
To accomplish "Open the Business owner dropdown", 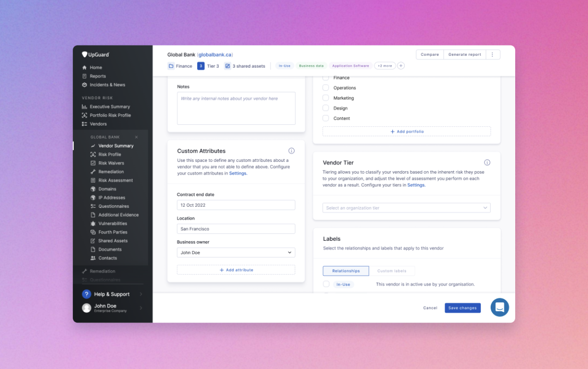I will click(x=236, y=253).
